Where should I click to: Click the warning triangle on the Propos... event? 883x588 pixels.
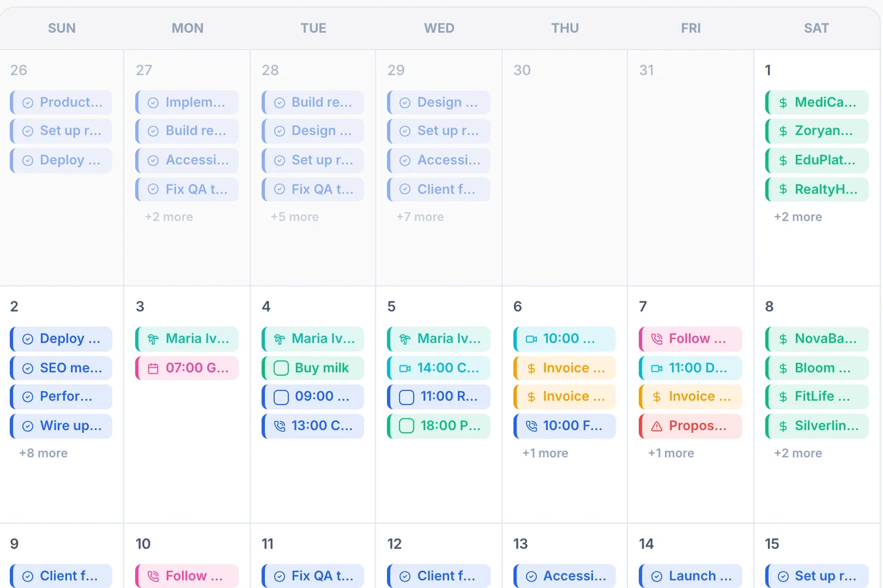(x=657, y=426)
